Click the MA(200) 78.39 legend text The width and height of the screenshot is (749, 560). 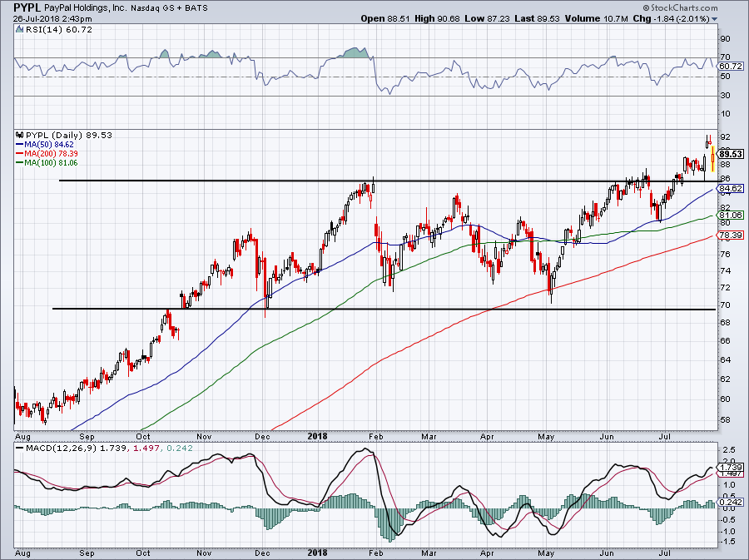coord(51,153)
